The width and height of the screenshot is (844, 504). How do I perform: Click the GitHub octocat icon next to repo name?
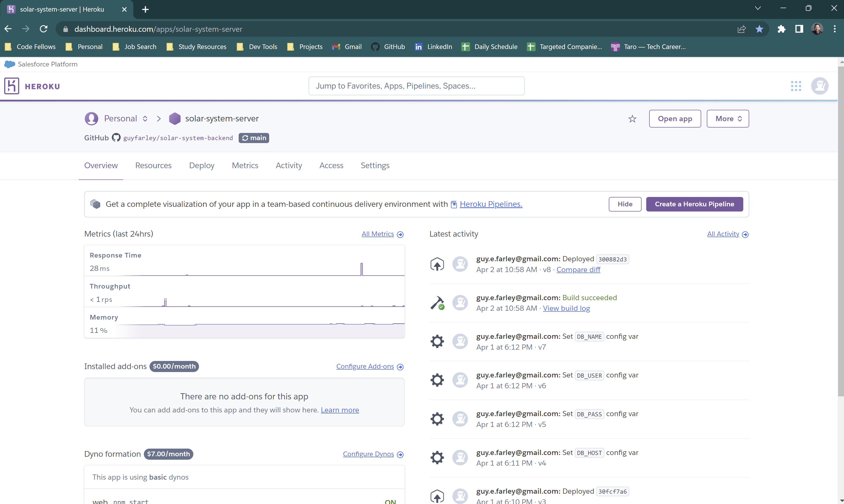pos(116,138)
